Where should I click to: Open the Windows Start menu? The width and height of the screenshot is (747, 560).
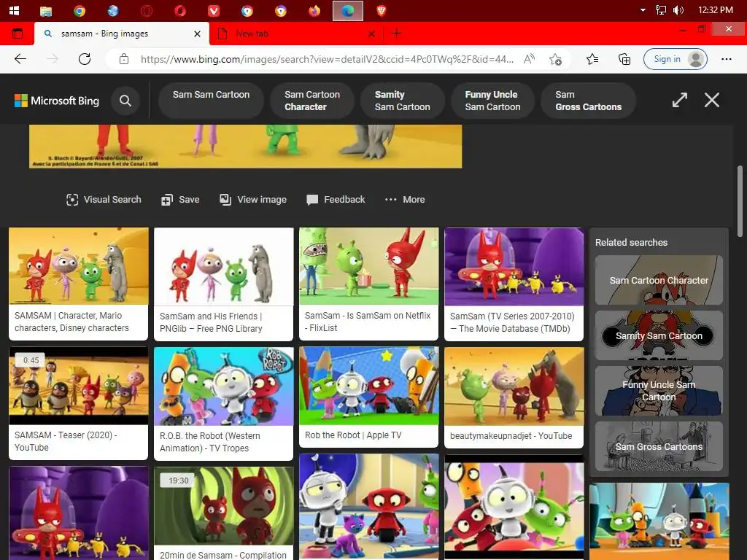click(x=14, y=10)
